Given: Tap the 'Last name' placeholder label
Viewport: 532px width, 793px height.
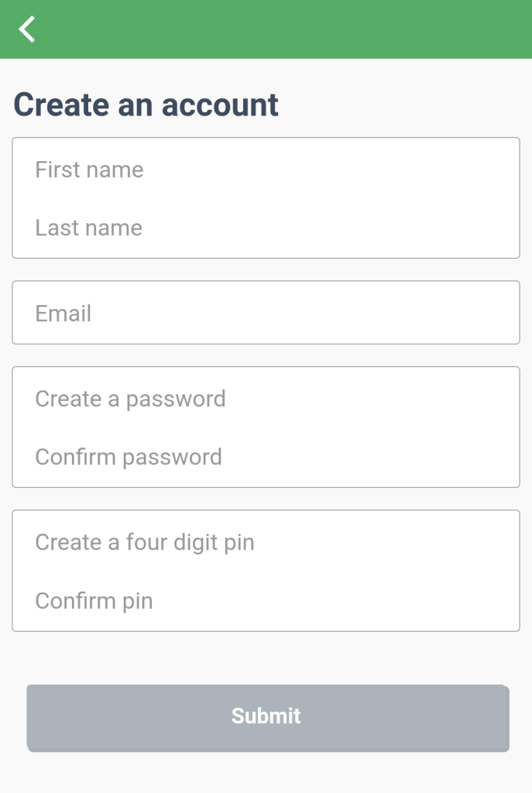Looking at the screenshot, I should tap(88, 228).
